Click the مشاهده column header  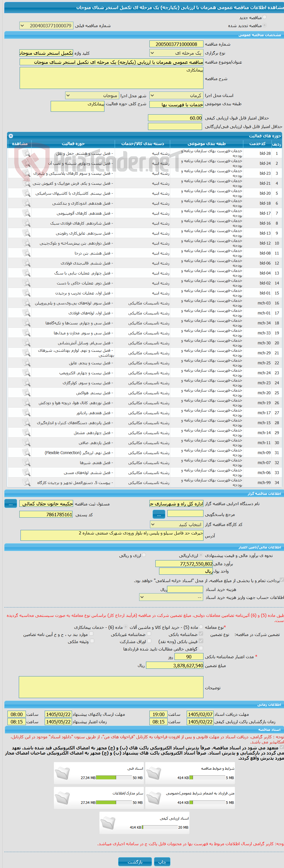click(20, 144)
